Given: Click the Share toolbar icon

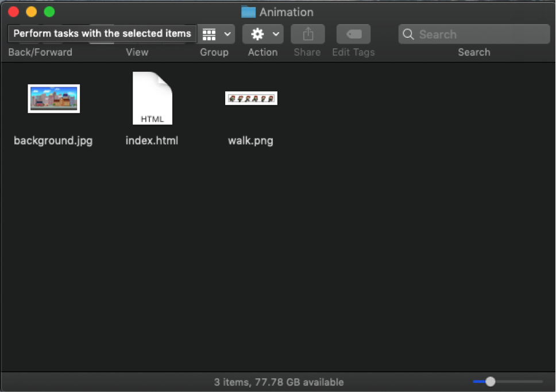Looking at the screenshot, I should click(x=308, y=34).
